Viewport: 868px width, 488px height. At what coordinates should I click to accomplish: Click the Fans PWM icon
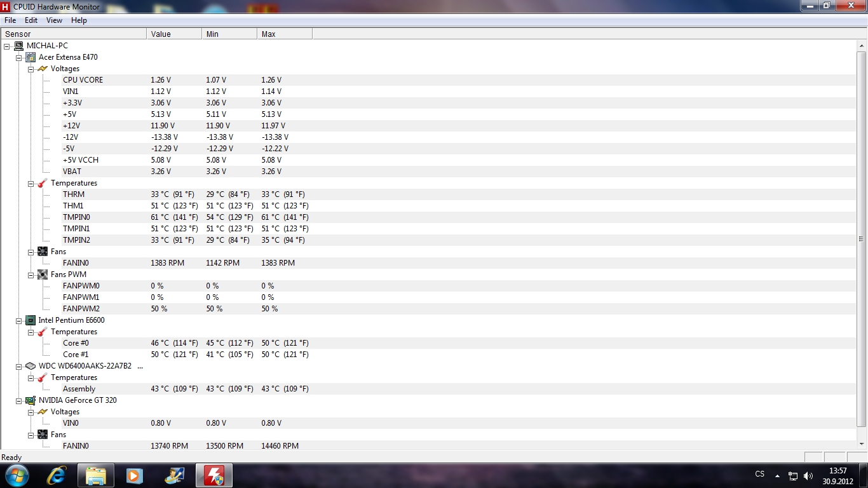click(x=43, y=274)
